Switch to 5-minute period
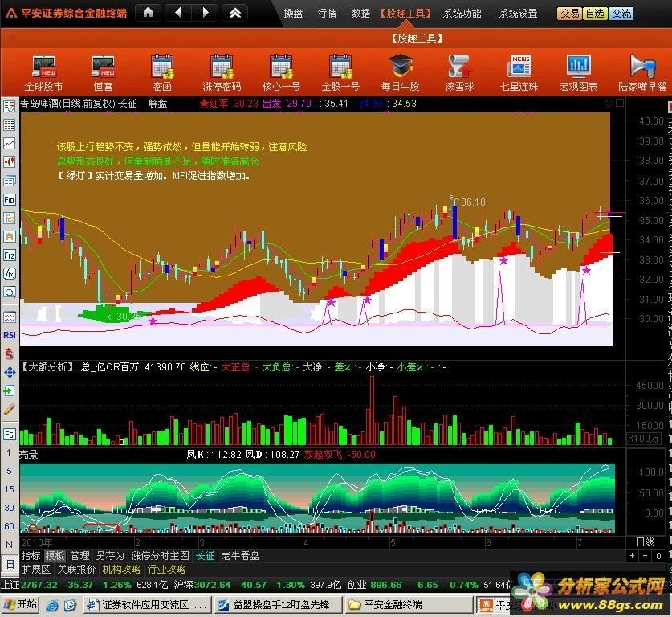Image resolution: width=672 pixels, height=617 pixels. point(9,471)
